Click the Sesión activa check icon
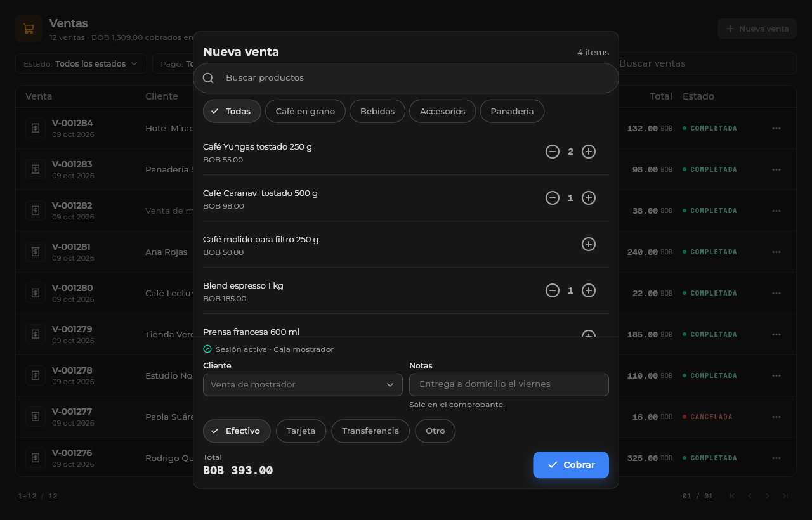812x520 pixels. (x=207, y=349)
